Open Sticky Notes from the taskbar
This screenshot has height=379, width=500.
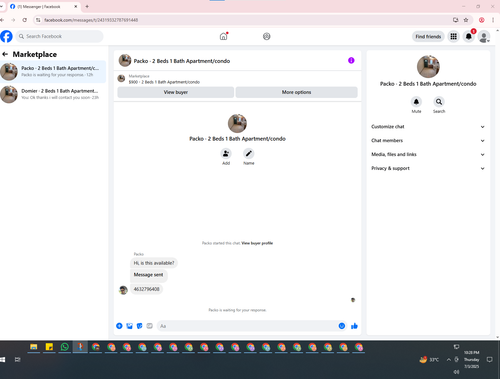(x=49, y=347)
